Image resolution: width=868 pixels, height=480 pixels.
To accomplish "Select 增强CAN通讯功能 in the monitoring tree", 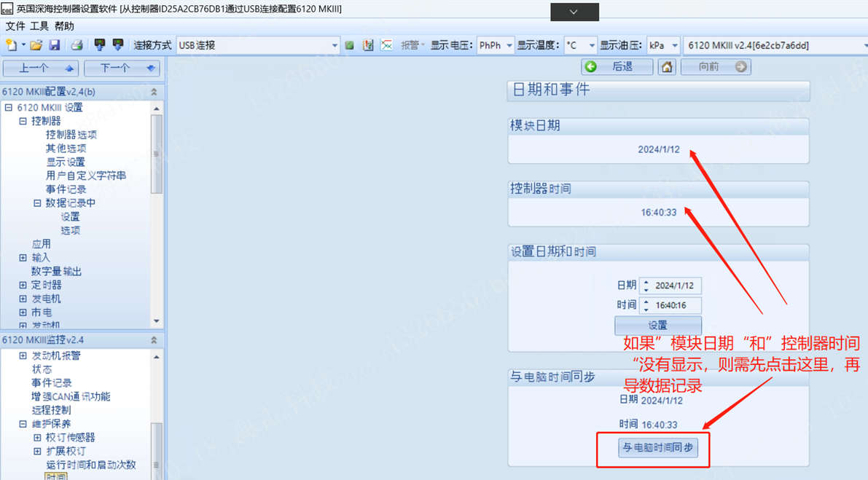I will click(71, 396).
